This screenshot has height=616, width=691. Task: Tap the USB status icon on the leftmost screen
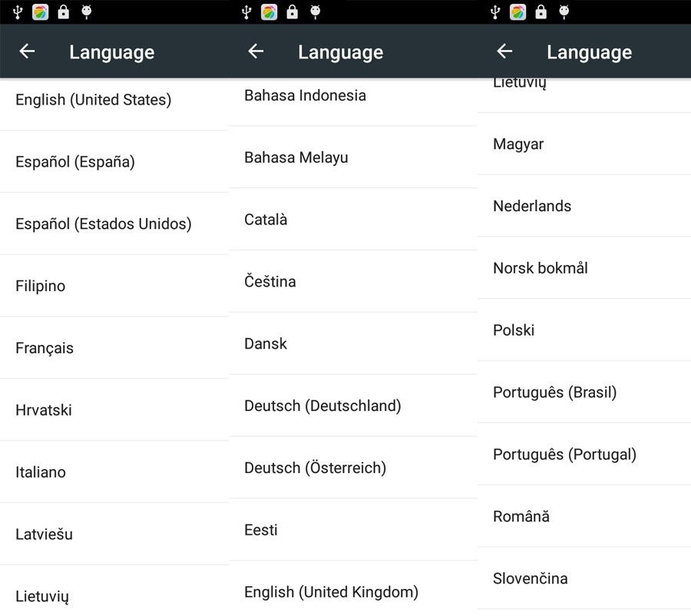coord(18,12)
